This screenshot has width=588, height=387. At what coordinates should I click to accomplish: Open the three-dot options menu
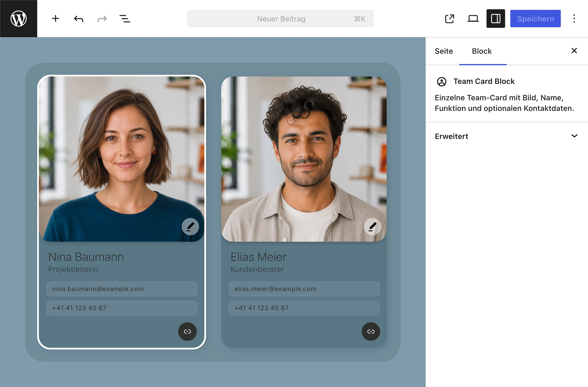[x=574, y=19]
